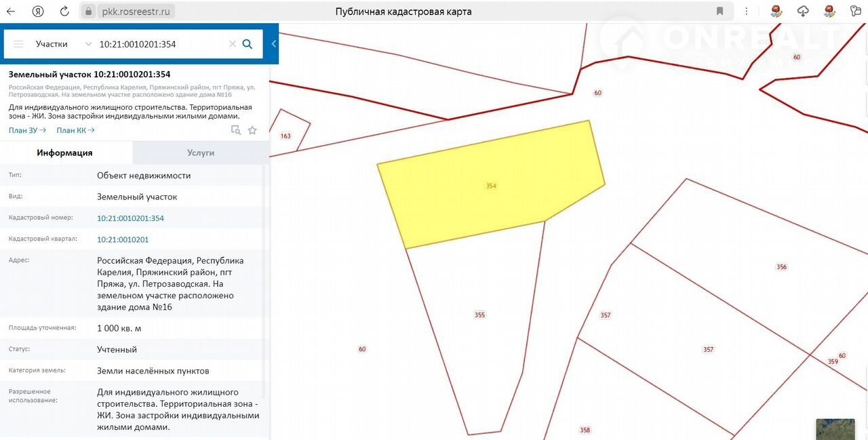Open the hamburger menu in the search bar

(18, 44)
